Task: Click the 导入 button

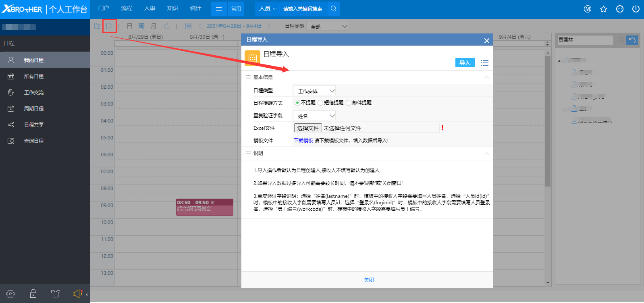Action: 465,63
